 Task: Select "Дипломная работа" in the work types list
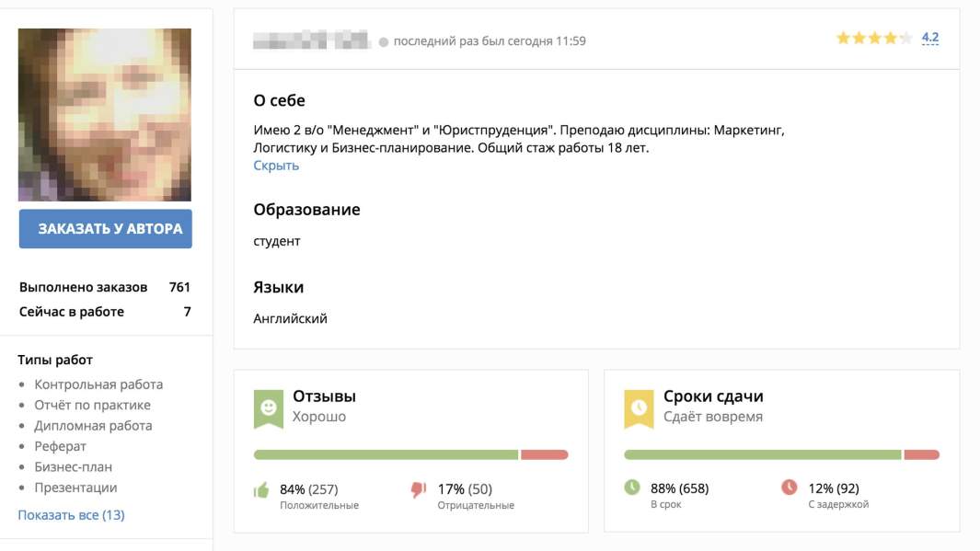click(x=95, y=426)
